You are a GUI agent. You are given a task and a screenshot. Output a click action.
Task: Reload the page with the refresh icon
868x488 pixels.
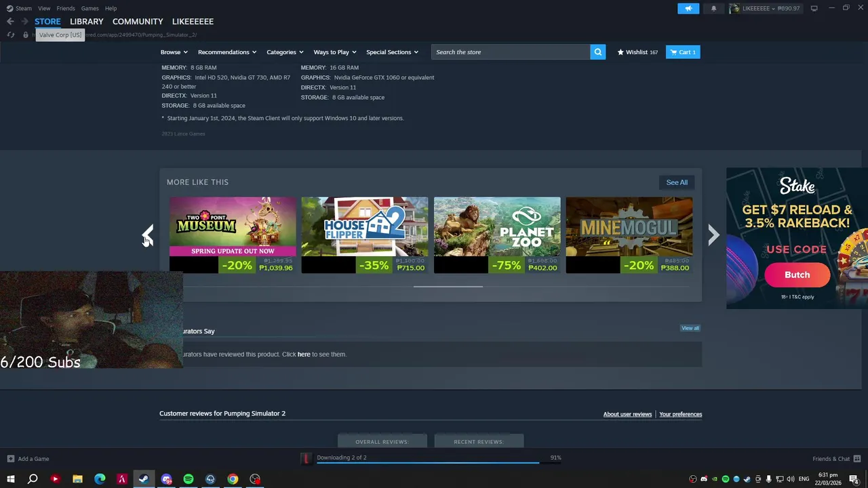click(10, 35)
